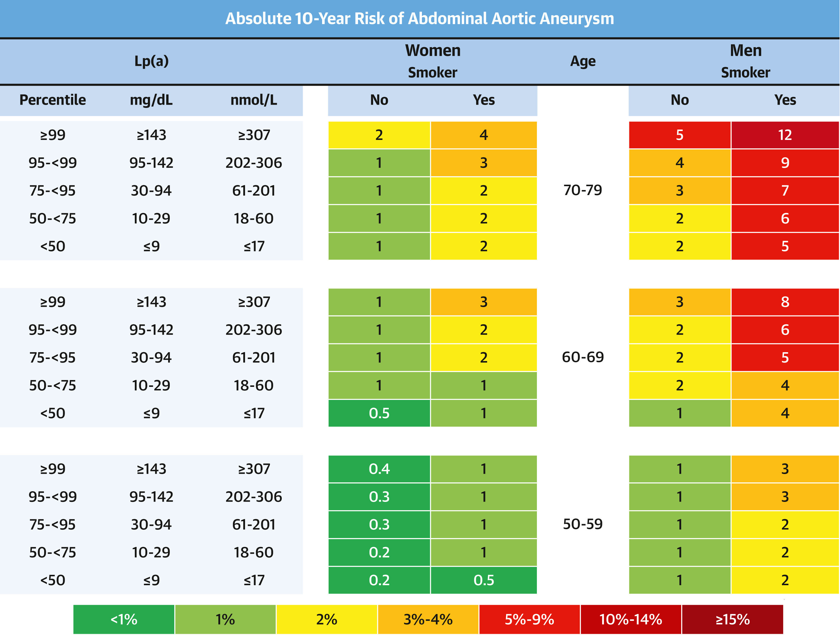Click the '70-79' age group label
The width and height of the screenshot is (840, 635).
click(x=583, y=190)
